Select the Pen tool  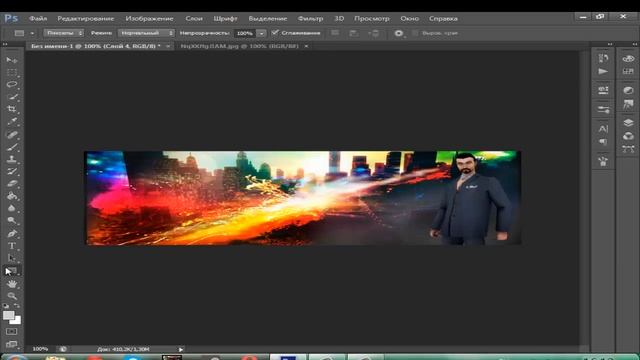point(11,233)
